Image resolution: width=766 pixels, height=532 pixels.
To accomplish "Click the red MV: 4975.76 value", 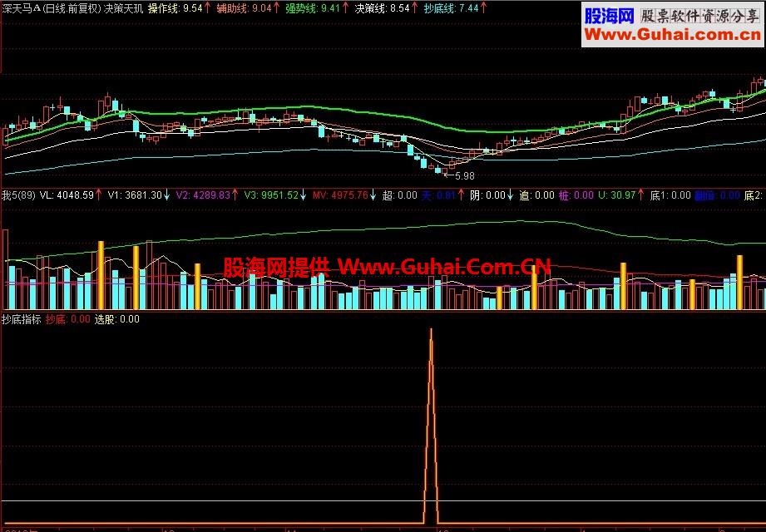I will point(340,195).
